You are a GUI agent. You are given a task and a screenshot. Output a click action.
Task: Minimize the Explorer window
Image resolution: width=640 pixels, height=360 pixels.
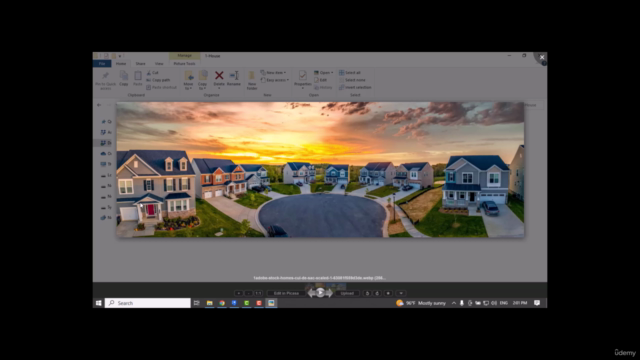(509, 56)
